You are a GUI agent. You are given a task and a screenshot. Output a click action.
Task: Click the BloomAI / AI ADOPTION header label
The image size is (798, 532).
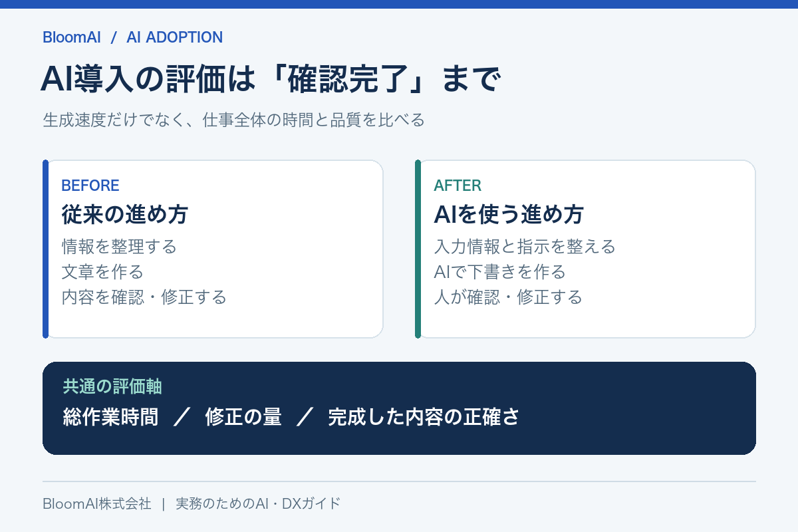click(132, 37)
